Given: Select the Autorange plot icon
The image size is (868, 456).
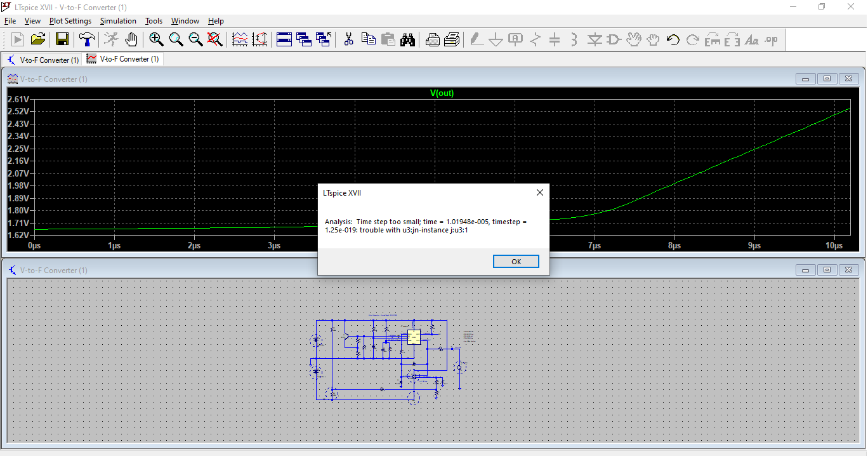Looking at the screenshot, I should (x=240, y=39).
